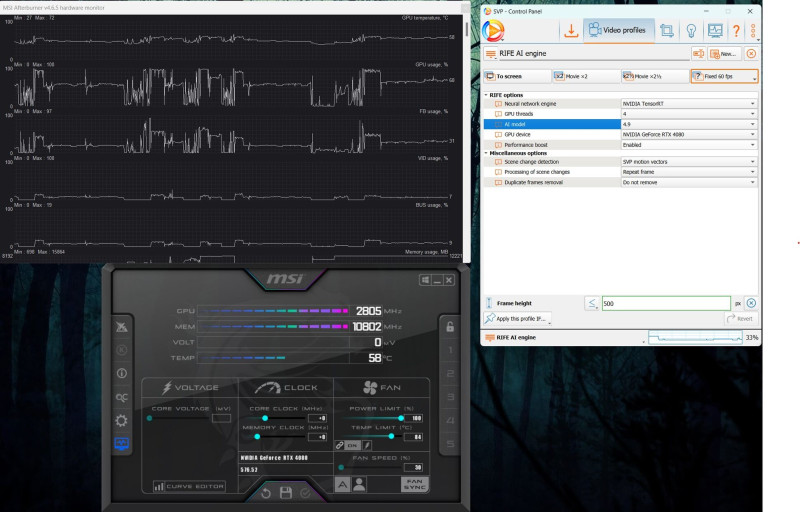Toggle automatic fan speed A button
This screenshot has width=800, height=512.
342,484
